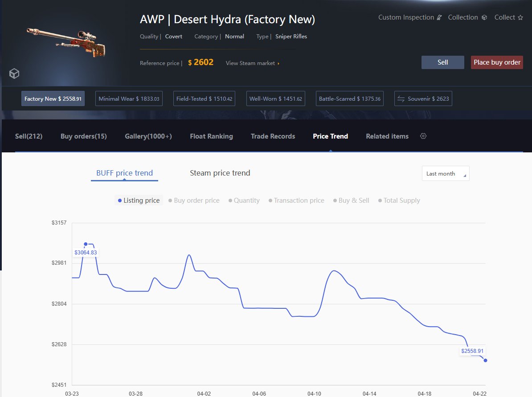The image size is (532, 397).
Task: Click the Custom Inspection brush icon
Action: pyautogui.click(x=439, y=18)
